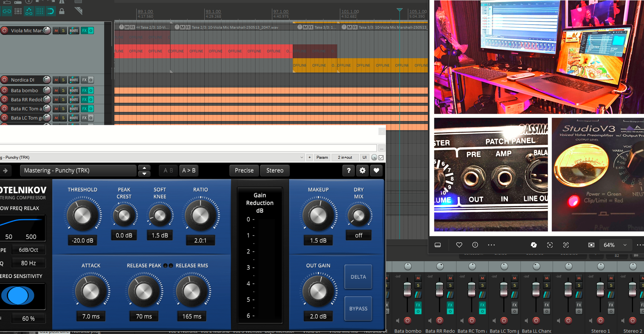Click the Bata bombo mixer volume fader
The image size is (644, 334).
click(x=407, y=290)
